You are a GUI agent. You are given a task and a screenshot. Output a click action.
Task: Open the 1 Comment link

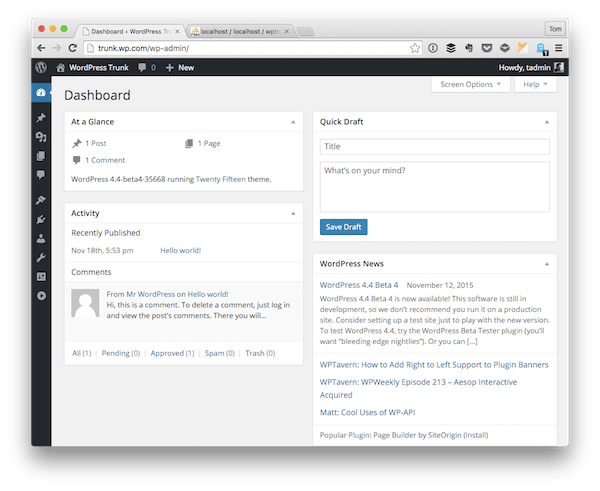[105, 160]
